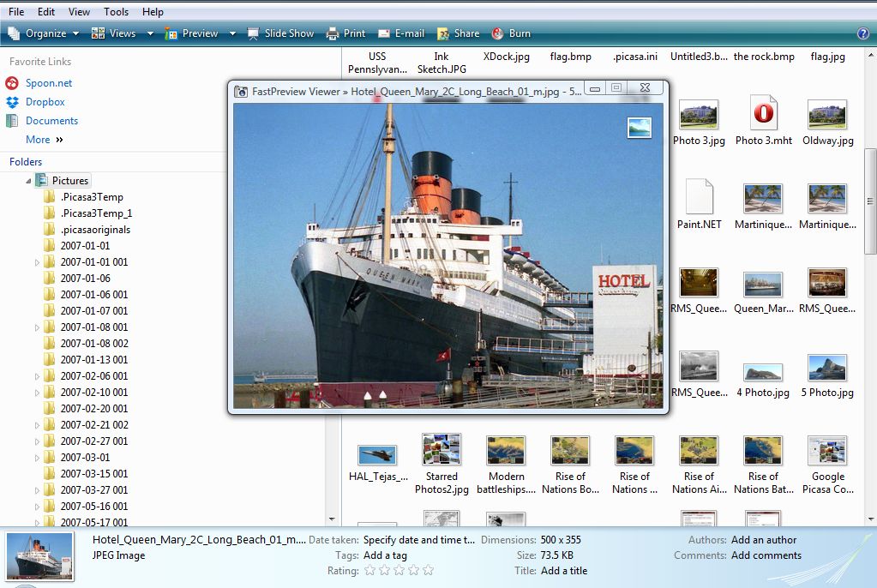
Task: Click the Print toolbar button
Action: (x=345, y=33)
